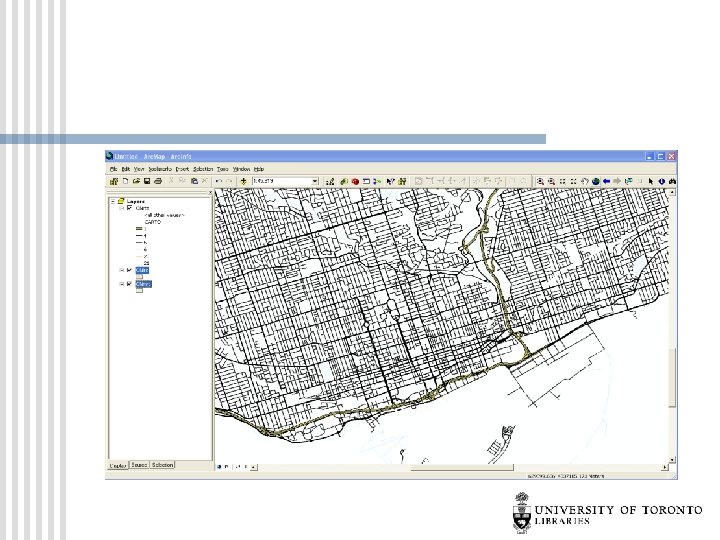
Task: Collapse the first layer's legend
Action: pyautogui.click(x=122, y=208)
